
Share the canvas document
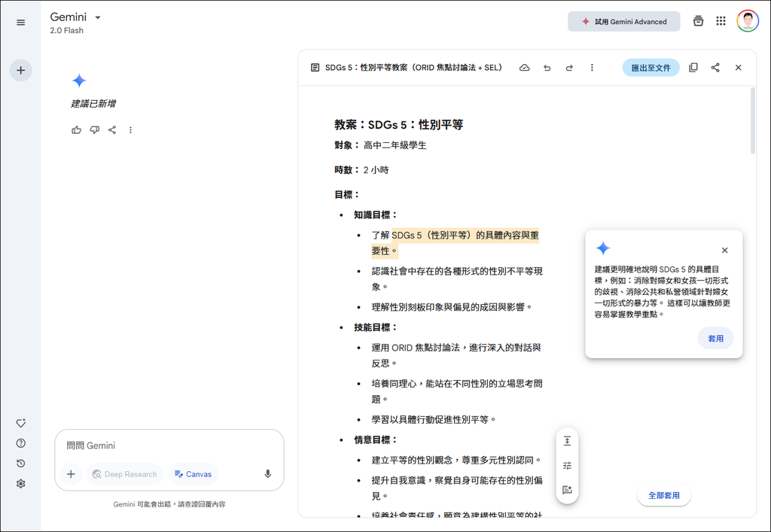pos(715,68)
